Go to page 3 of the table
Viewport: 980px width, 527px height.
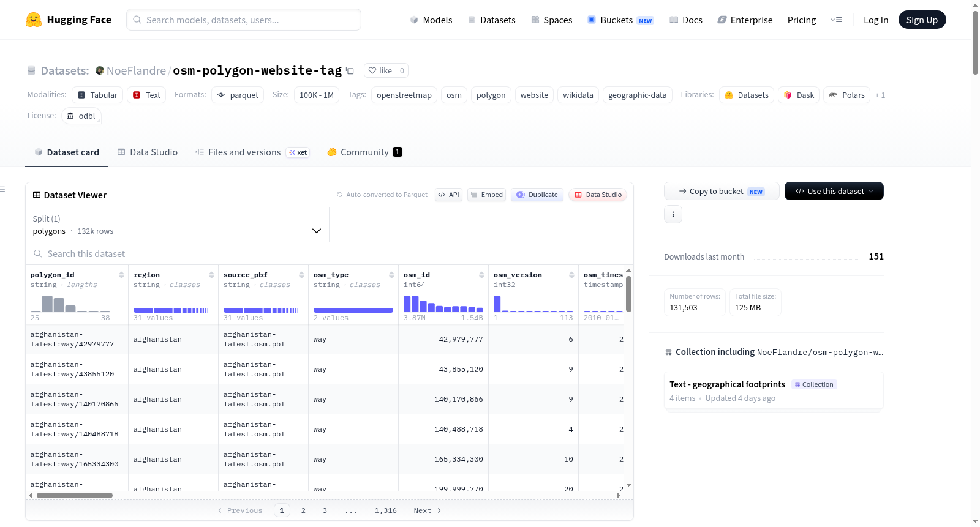point(325,510)
